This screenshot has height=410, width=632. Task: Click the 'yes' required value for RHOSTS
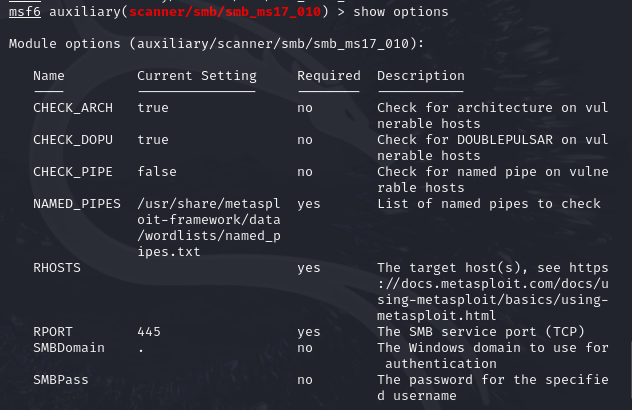[x=309, y=268]
